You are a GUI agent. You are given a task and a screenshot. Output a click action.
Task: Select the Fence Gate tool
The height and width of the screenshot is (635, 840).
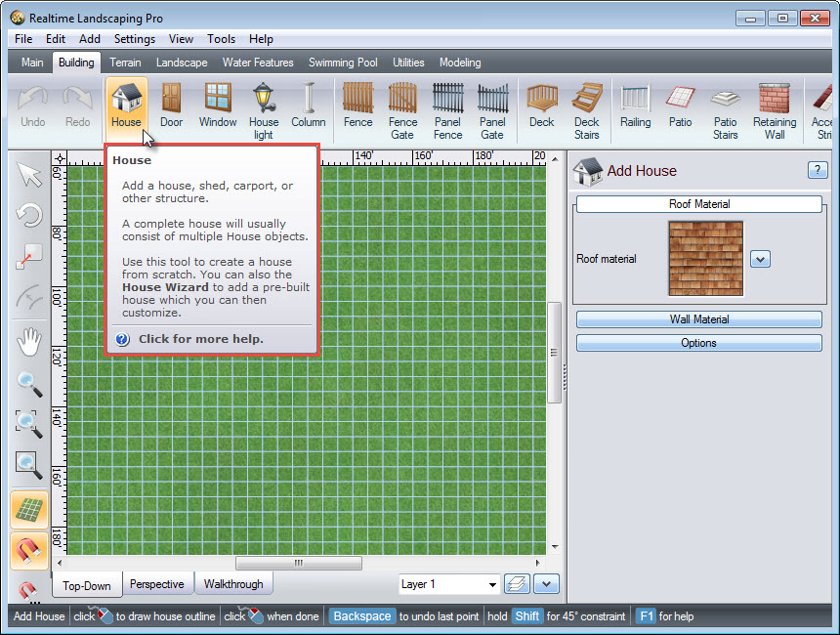coord(402,109)
